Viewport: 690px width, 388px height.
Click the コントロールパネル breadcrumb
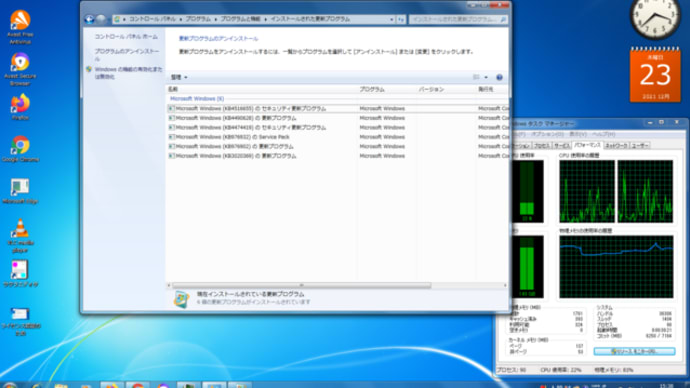pos(152,19)
